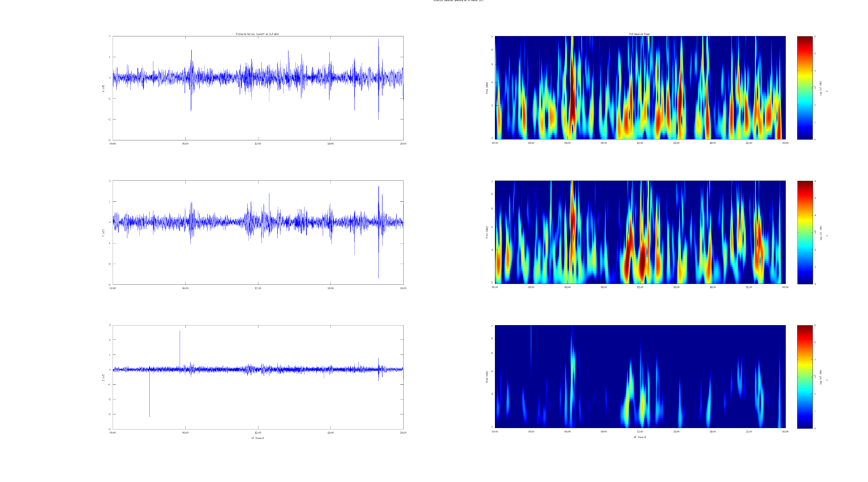Click the bottom Z wavelet power spectrogram

640,377
